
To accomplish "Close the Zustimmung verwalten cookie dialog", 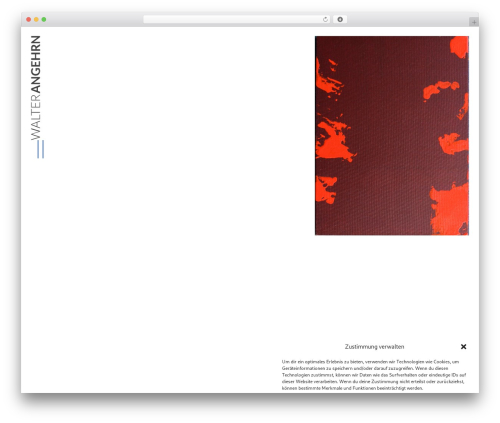I will 463,347.
